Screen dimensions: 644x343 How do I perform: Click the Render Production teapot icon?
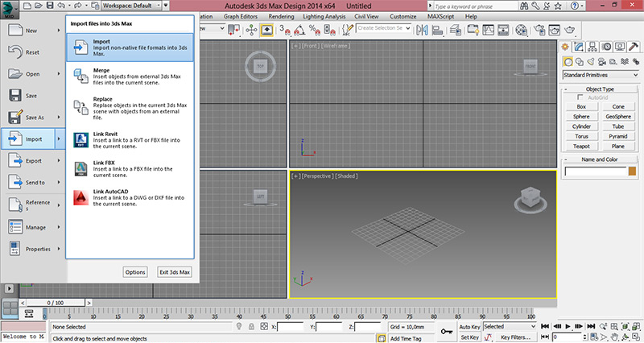point(569,30)
